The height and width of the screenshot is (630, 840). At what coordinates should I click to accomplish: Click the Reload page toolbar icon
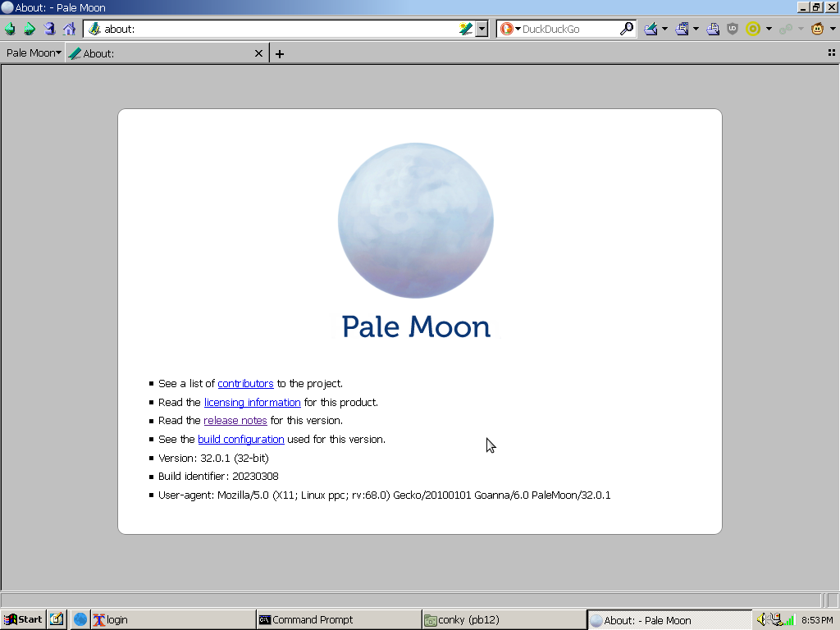(x=49, y=29)
